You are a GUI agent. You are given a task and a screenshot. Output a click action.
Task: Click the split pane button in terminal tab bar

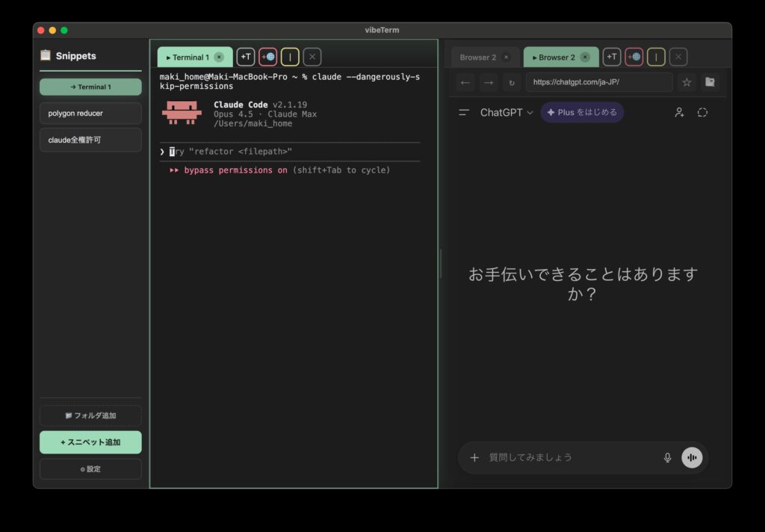point(290,57)
